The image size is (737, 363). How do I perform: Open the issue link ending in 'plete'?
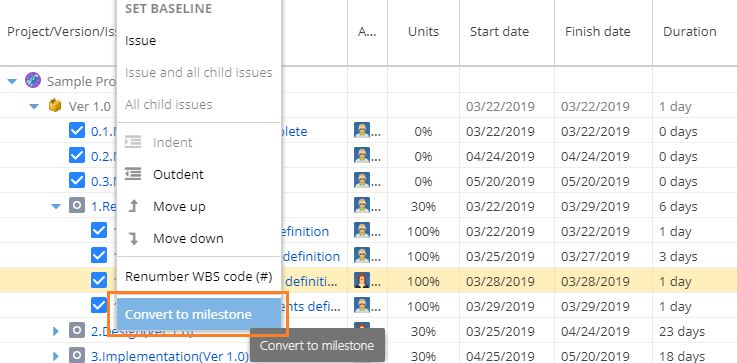click(x=294, y=131)
